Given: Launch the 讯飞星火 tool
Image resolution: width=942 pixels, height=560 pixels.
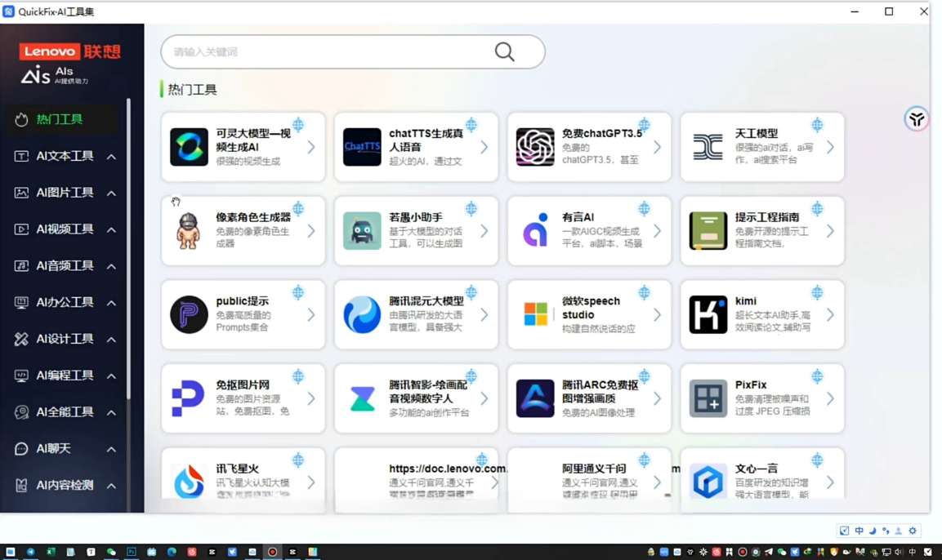Looking at the screenshot, I should (243, 480).
